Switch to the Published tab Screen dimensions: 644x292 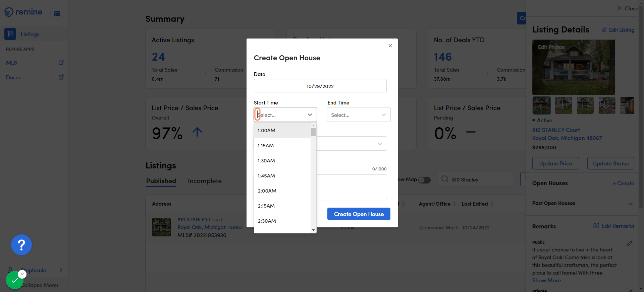[161, 181]
